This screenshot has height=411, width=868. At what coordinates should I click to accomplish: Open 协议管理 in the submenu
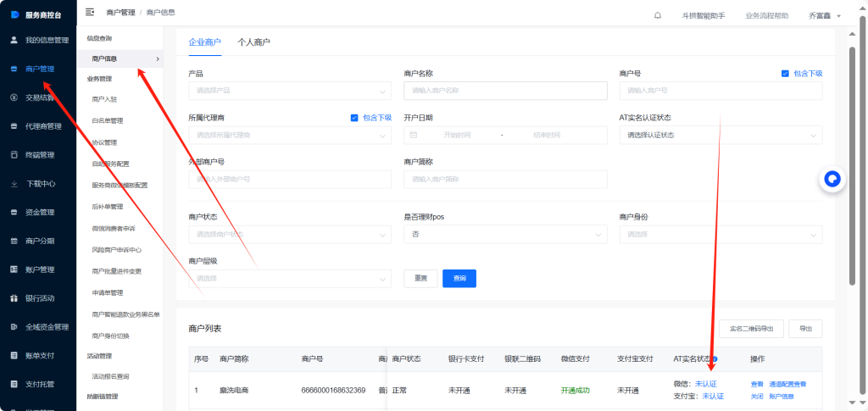tap(104, 142)
